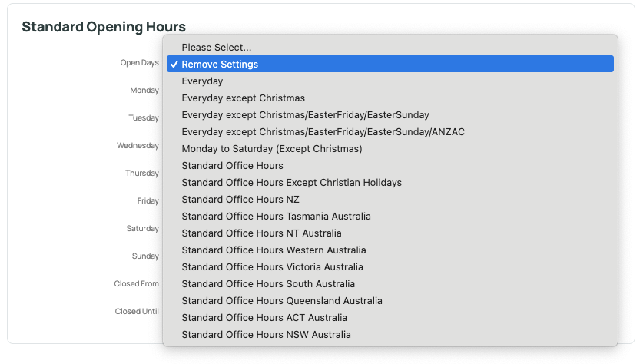640x364 pixels.
Task: Choose 'Standard Office Hours NZ'
Action: click(x=390, y=199)
